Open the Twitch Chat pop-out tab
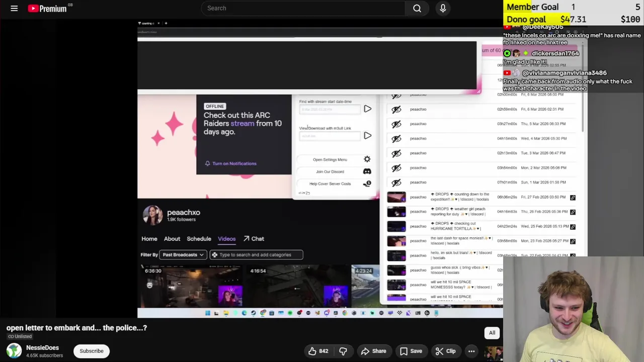The image size is (644, 362). (x=254, y=239)
